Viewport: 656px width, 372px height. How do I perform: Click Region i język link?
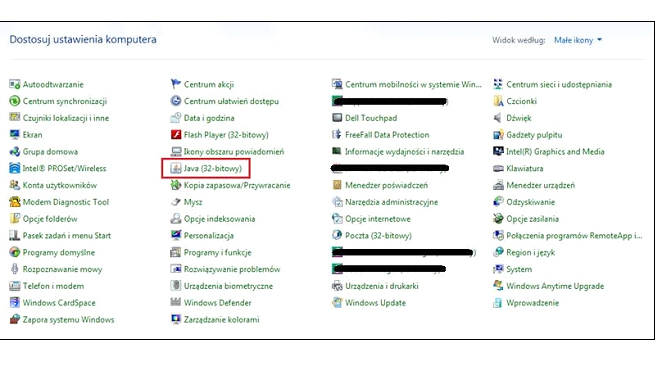point(530,252)
